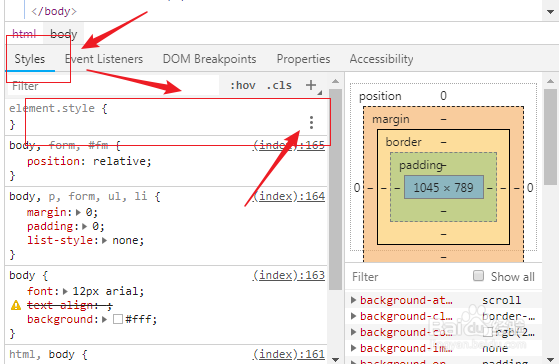This screenshot has height=364, width=559.
Task: Open the DOM Breakpoints tab
Action: coord(209,59)
